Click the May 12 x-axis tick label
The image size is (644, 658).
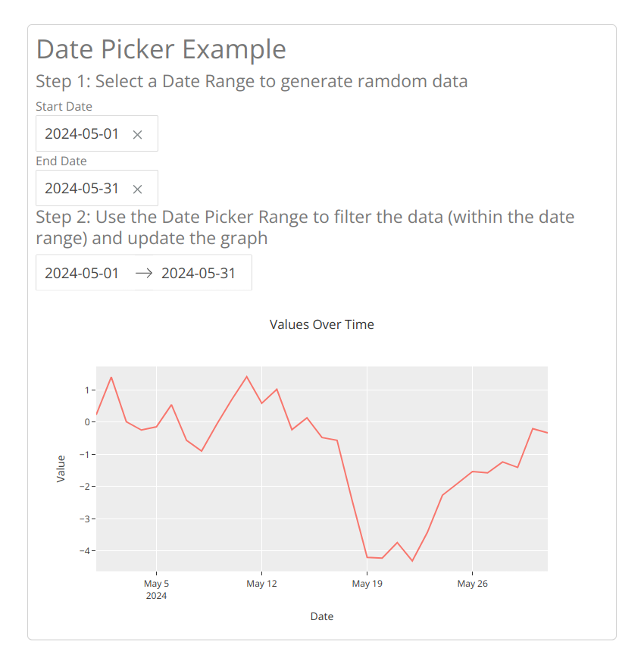pyautogui.click(x=262, y=583)
